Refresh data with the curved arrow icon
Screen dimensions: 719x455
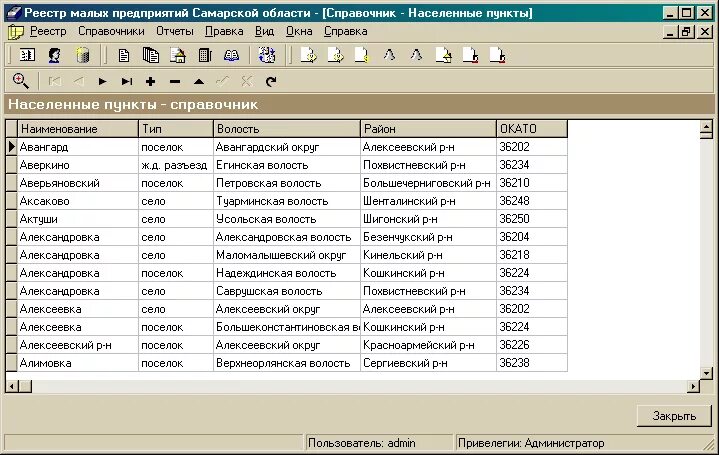tap(271, 82)
